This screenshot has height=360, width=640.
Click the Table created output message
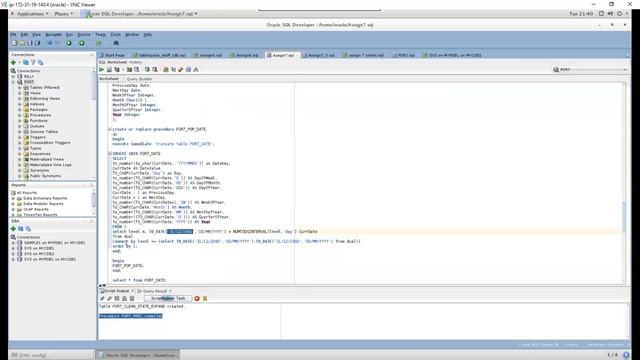point(141,306)
